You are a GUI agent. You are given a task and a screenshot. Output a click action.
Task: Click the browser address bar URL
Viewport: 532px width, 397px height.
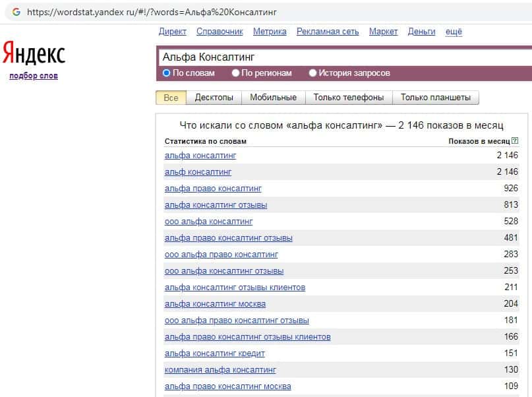(x=152, y=13)
